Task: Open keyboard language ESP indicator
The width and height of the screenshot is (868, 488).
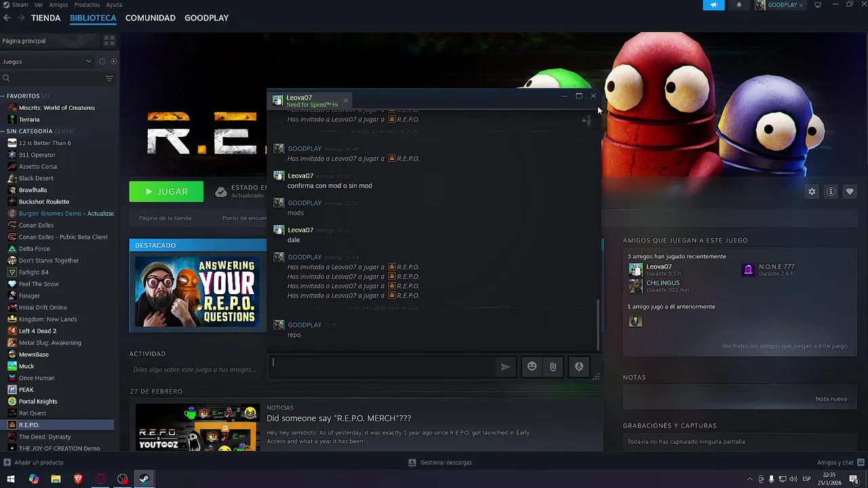Action: point(806,479)
